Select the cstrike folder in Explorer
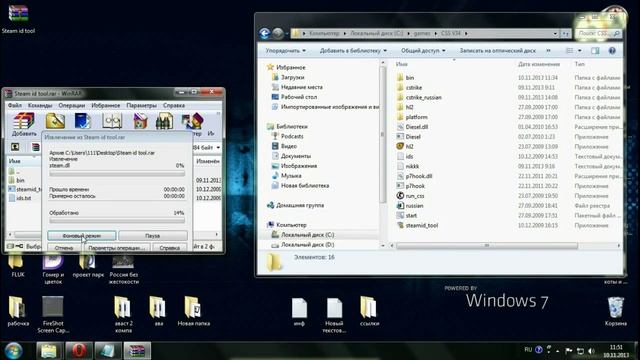Viewport: 640px width, 360px height. click(x=413, y=87)
